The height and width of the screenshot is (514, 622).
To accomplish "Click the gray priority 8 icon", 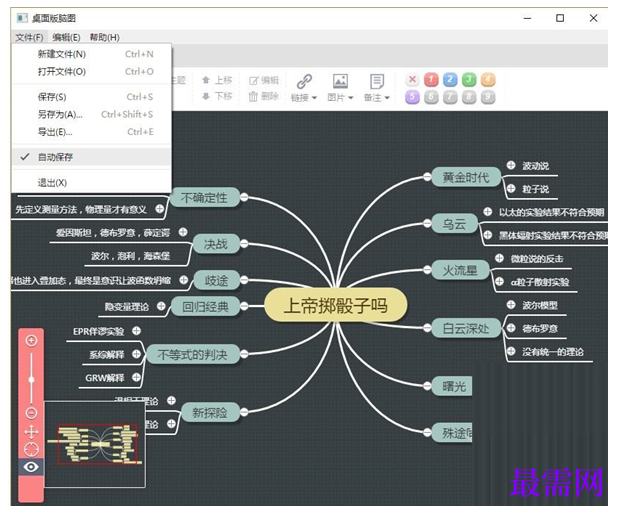I will [469, 97].
